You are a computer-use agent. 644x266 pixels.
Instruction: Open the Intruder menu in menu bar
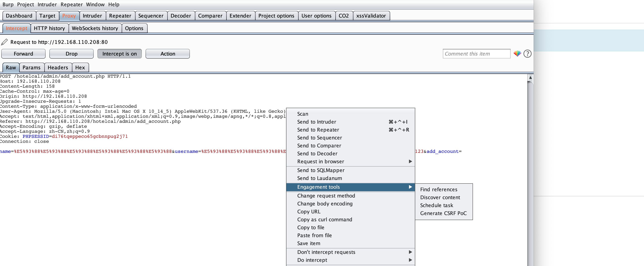(47, 5)
